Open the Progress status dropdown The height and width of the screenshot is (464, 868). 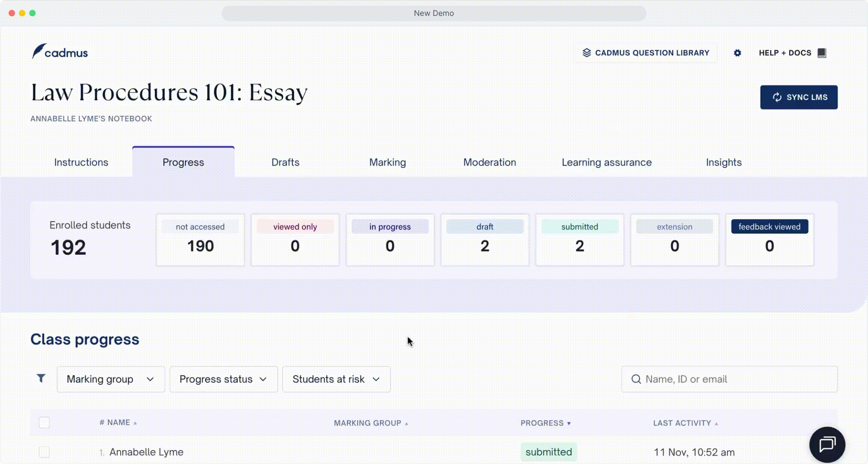tap(223, 379)
